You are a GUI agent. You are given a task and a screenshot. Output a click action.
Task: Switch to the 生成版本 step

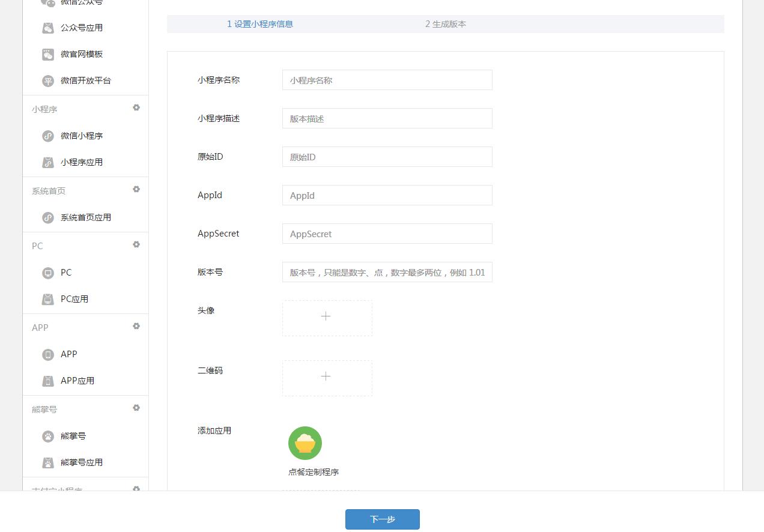pyautogui.click(x=446, y=24)
